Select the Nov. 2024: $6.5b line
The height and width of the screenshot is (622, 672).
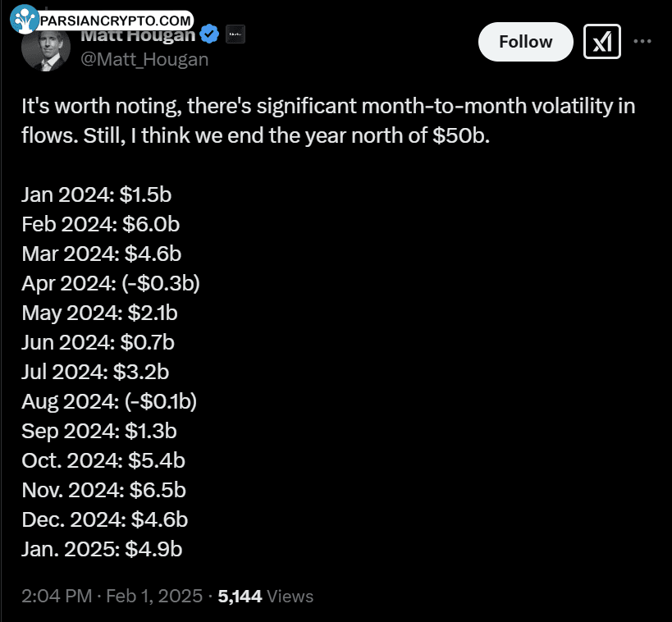coord(103,490)
